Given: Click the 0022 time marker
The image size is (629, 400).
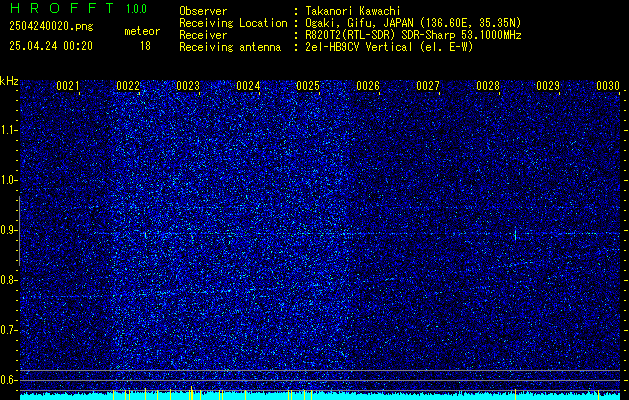Looking at the screenshot, I should point(128,86).
